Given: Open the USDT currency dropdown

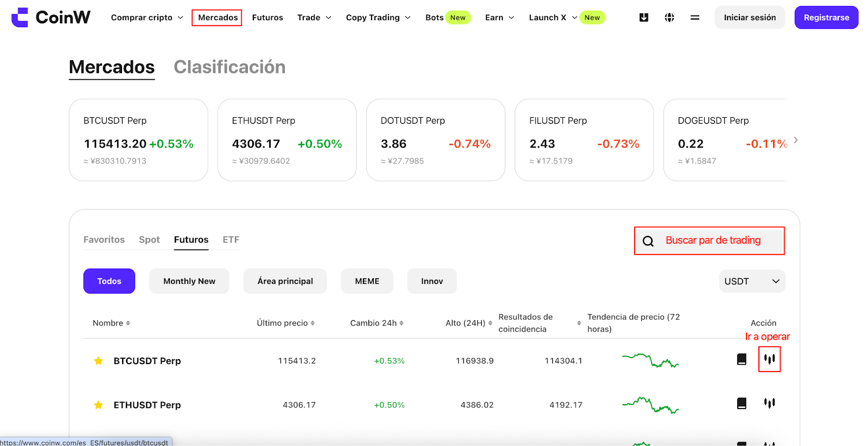Looking at the screenshot, I should [752, 281].
